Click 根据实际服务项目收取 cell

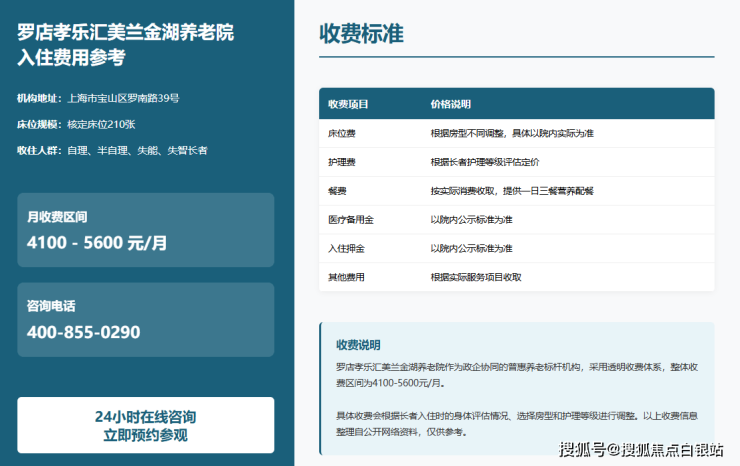point(476,277)
